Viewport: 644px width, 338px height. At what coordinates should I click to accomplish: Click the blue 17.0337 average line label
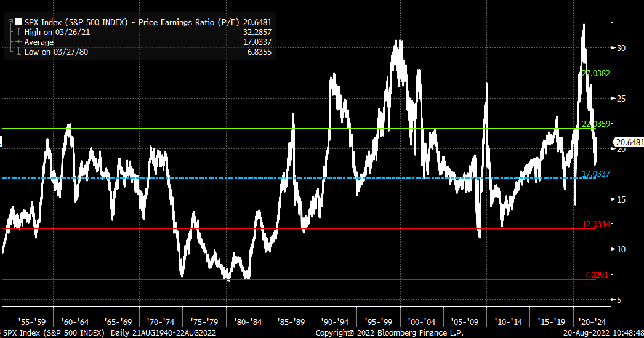[x=596, y=174]
